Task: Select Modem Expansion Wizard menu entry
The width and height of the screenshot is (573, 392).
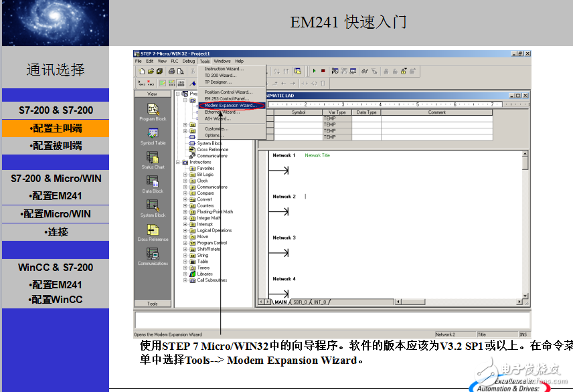Action: pos(232,106)
